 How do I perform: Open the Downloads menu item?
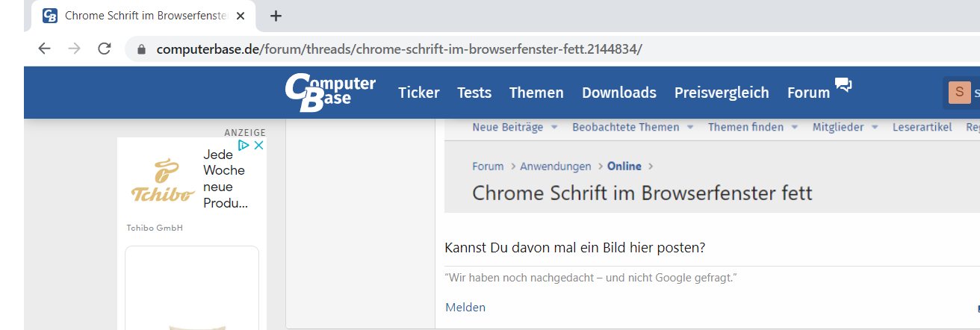(x=619, y=93)
